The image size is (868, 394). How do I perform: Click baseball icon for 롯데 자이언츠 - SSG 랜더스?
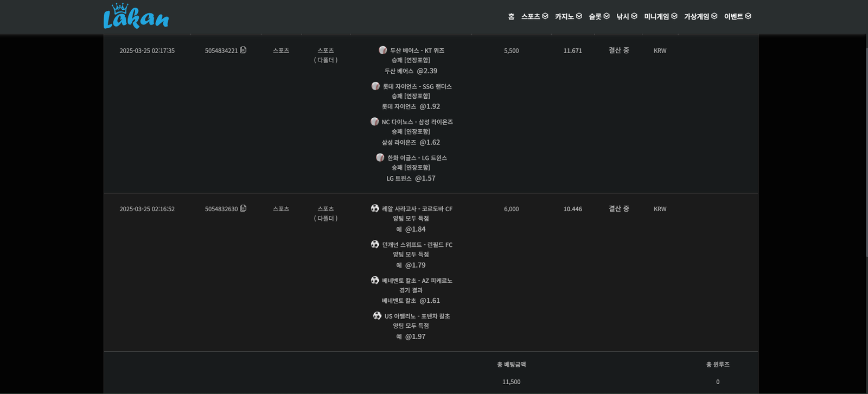coord(375,86)
